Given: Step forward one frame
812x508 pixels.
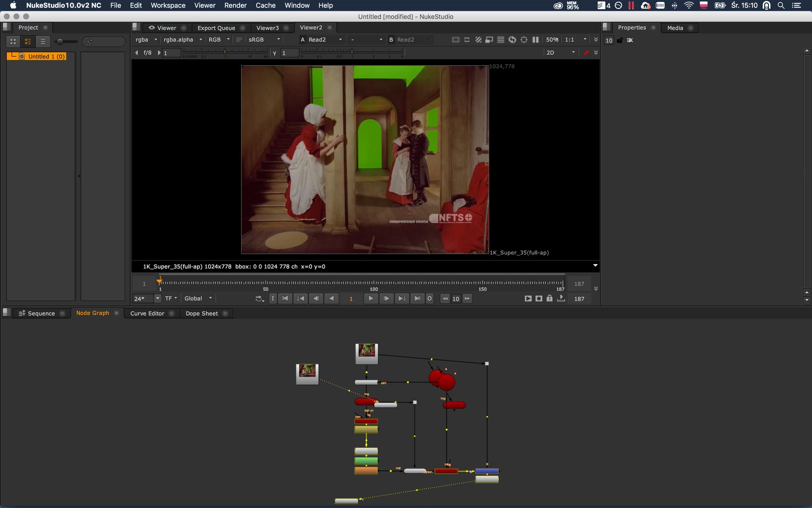Looking at the screenshot, I should click(386, 299).
